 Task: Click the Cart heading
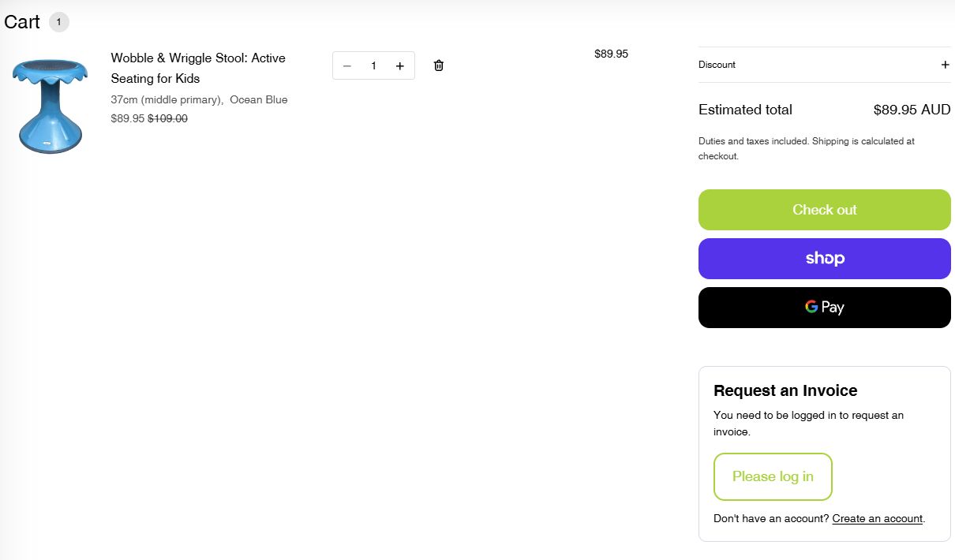pos(21,22)
